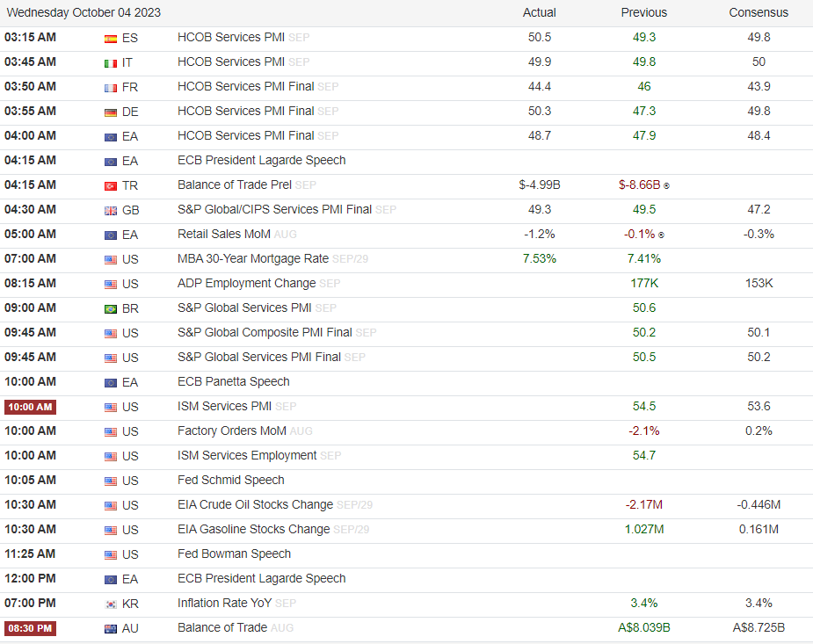The width and height of the screenshot is (813, 644).
Task: Click the 1.027M gasoline stocks previous value
Action: point(644,530)
